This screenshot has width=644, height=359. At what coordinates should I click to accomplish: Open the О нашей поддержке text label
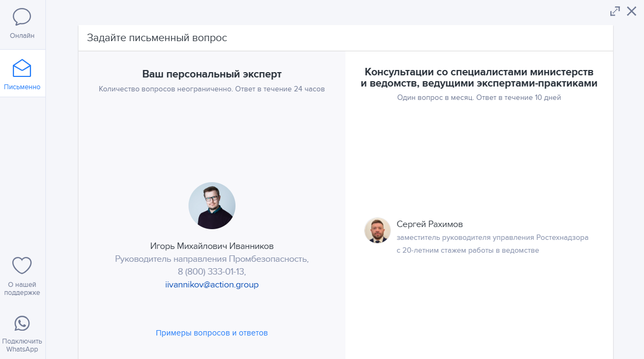(22, 288)
